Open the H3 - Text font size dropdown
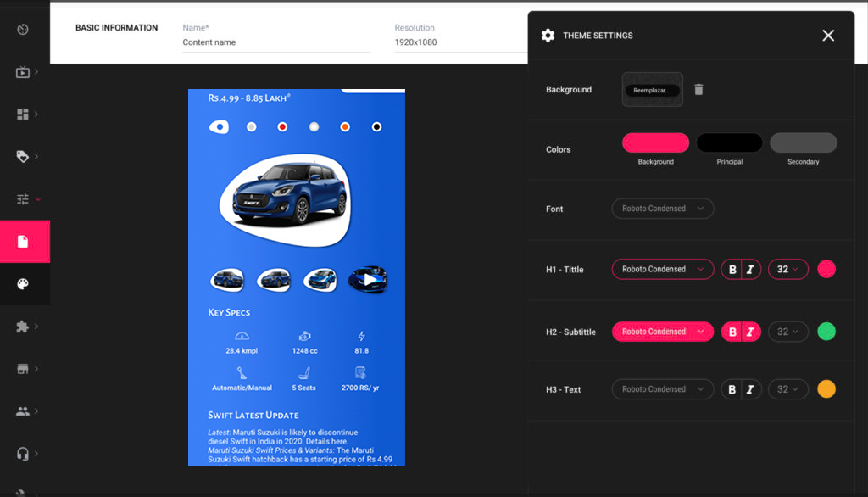 point(787,389)
